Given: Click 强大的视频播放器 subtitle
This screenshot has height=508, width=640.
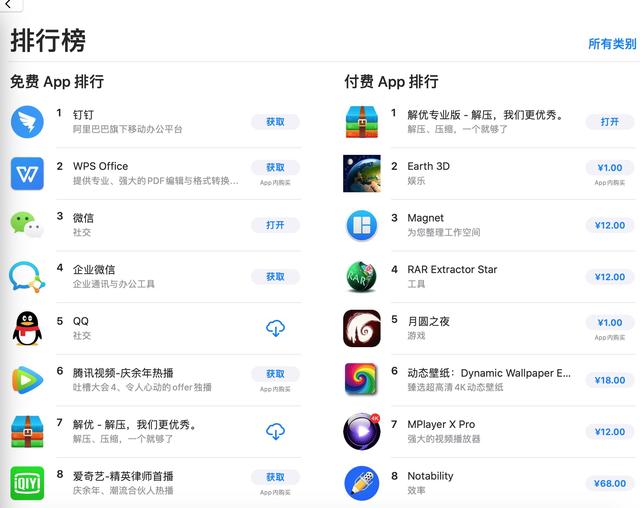Looking at the screenshot, I should 444,439.
